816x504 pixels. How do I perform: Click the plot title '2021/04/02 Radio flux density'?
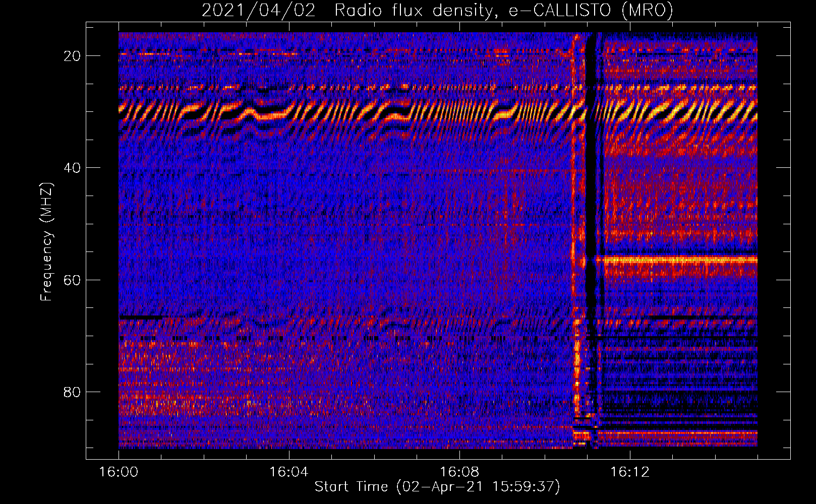[437, 10]
